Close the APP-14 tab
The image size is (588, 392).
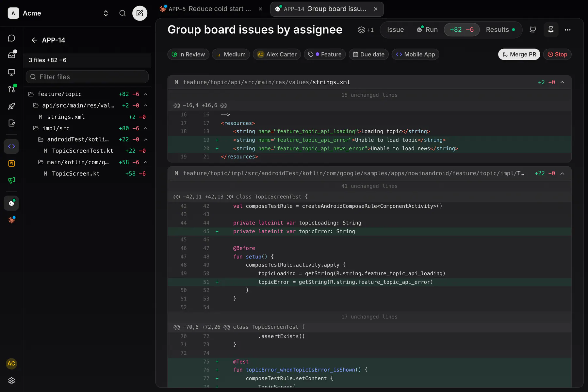[376, 9]
